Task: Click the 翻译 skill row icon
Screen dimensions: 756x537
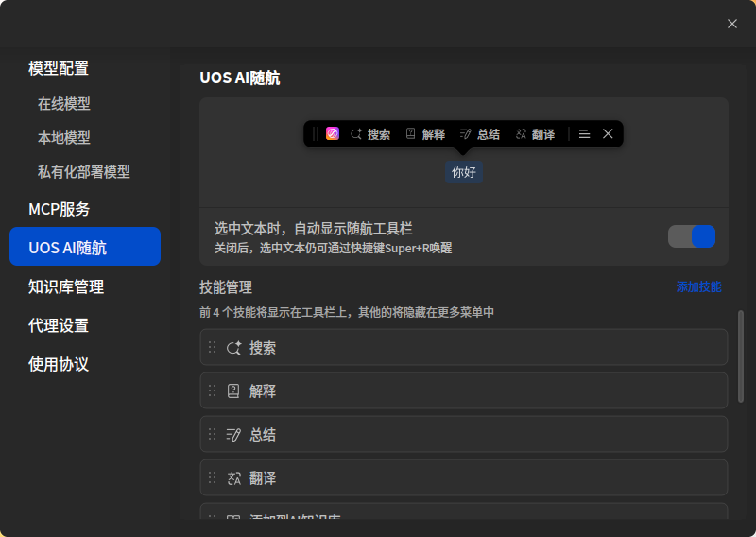Action: [x=233, y=478]
